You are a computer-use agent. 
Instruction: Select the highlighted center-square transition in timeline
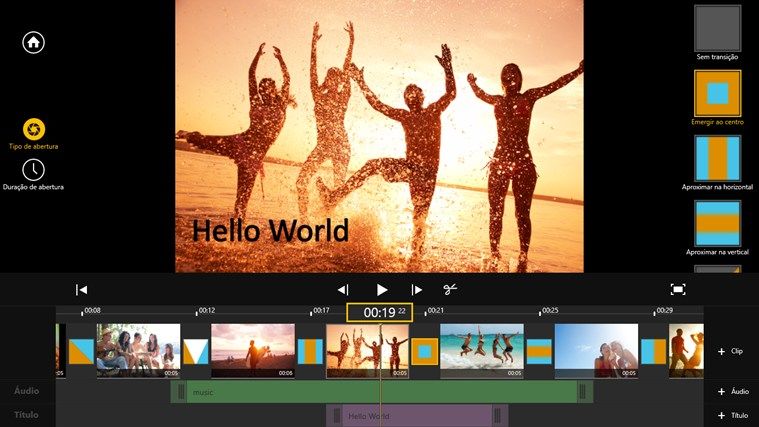point(425,351)
